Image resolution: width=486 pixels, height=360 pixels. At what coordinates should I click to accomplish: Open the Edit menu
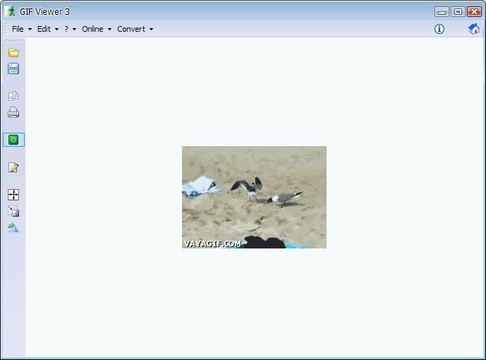44,29
